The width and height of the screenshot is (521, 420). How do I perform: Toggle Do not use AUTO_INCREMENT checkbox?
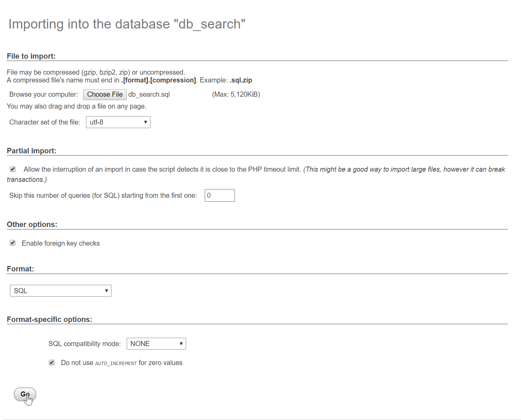52,362
